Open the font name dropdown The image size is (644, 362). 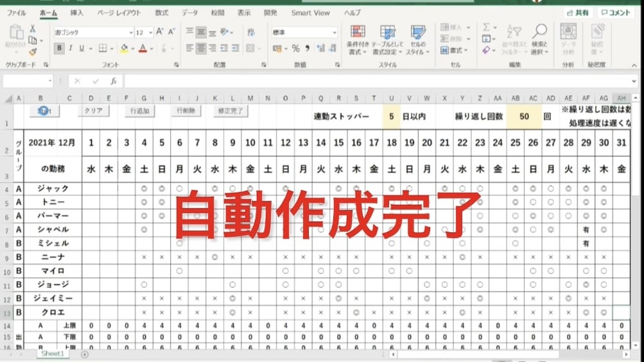[x=131, y=33]
